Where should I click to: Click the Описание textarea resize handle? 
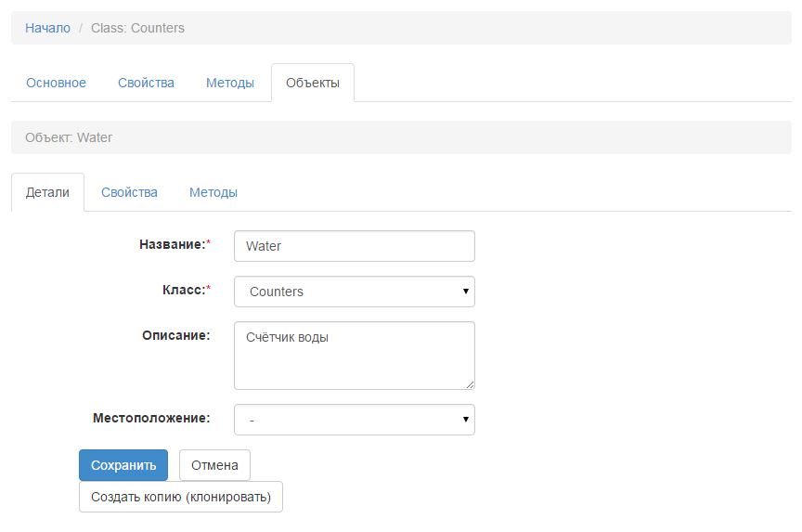click(470, 384)
